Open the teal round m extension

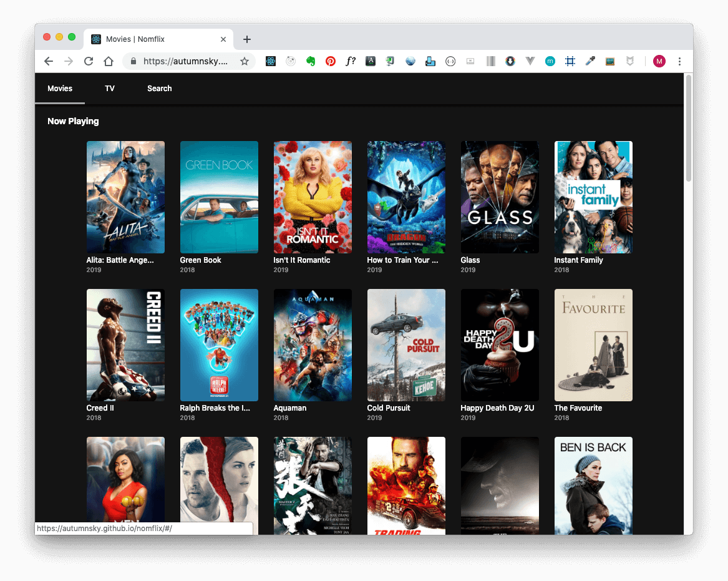click(x=550, y=61)
